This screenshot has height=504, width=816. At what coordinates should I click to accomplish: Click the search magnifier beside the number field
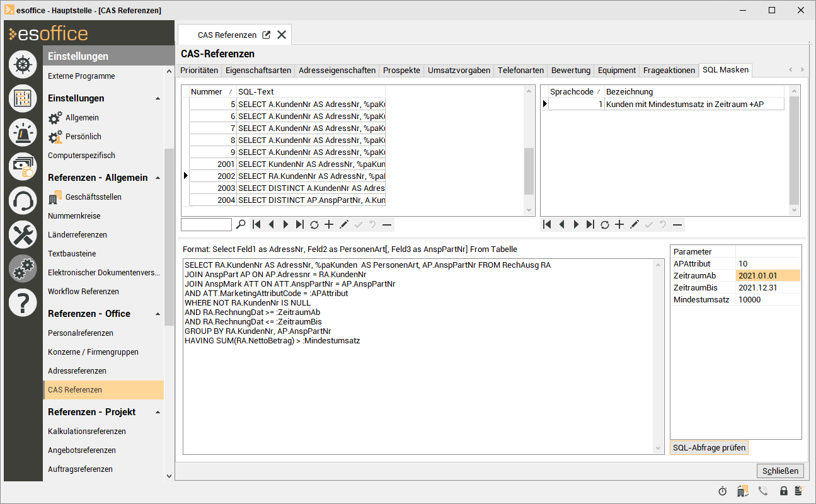241,224
